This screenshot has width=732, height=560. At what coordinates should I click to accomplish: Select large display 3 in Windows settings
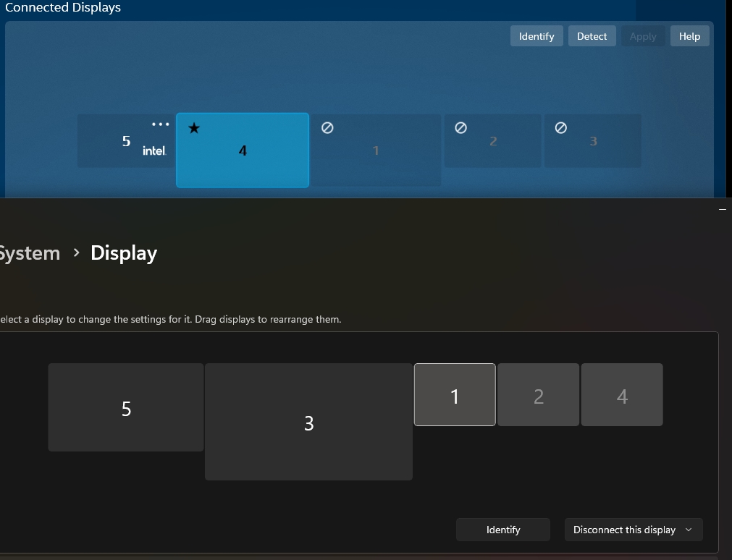tap(308, 423)
